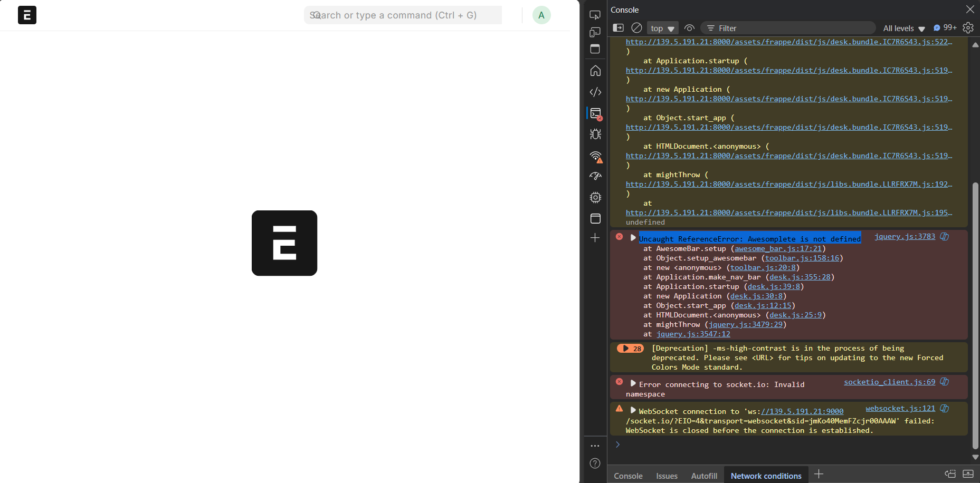This screenshot has width=980, height=483.
Task: Toggle the console sidebar icon
Action: pos(618,28)
